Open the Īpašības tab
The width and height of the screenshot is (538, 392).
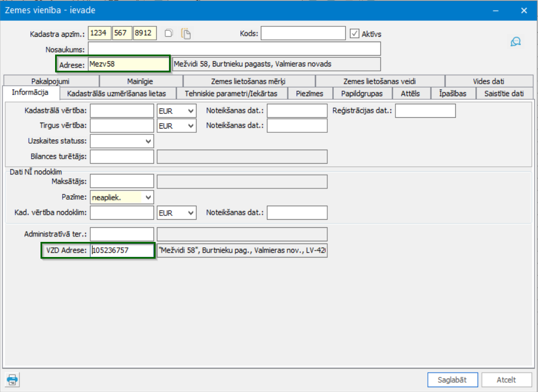coord(453,93)
